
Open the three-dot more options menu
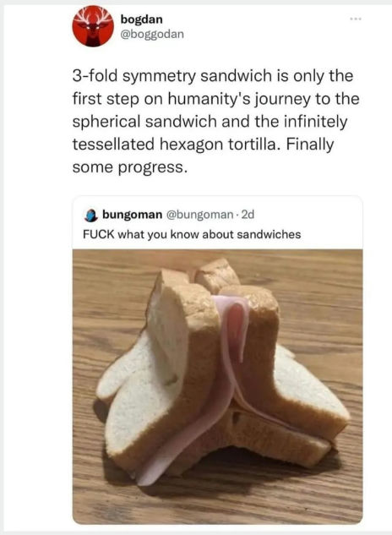click(356, 19)
